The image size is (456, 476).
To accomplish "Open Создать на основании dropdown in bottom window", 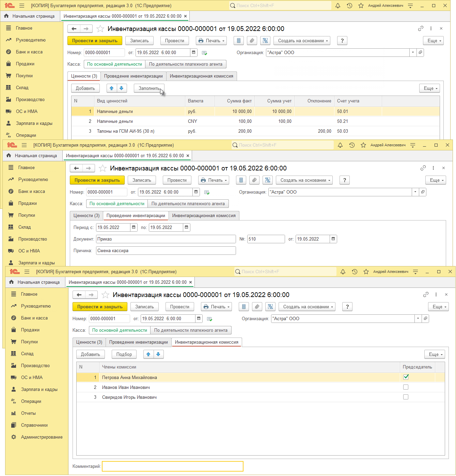I will pyautogui.click(x=307, y=307).
